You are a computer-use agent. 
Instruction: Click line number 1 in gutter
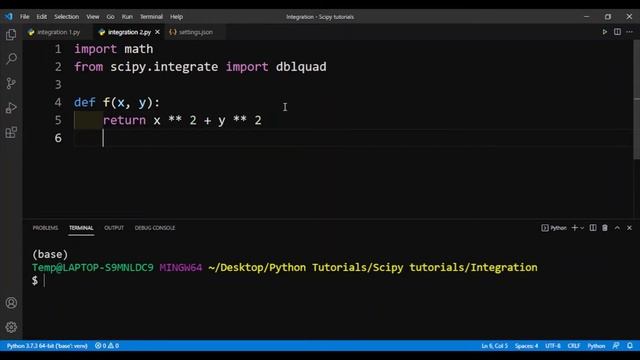58,49
